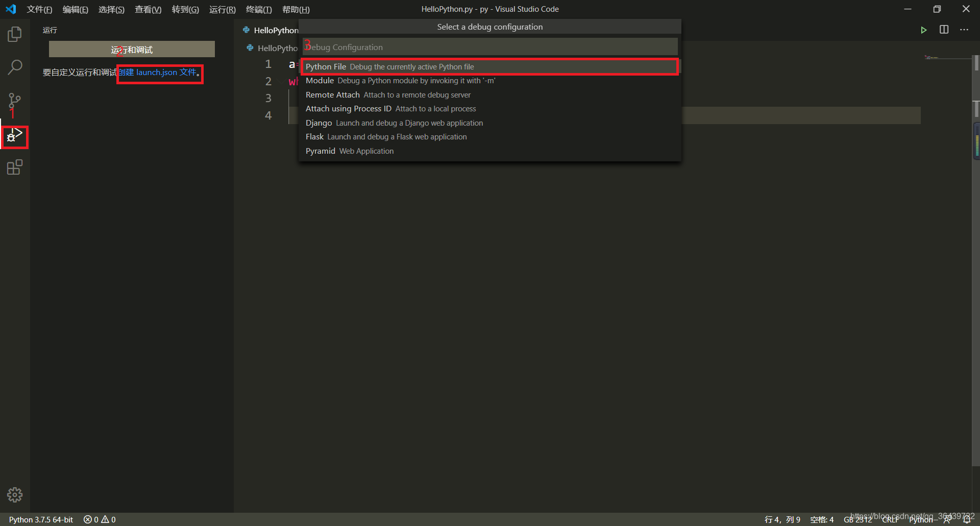The height and width of the screenshot is (526, 980).
Task: Focus the Debug Configuration input field
Action: 490,47
